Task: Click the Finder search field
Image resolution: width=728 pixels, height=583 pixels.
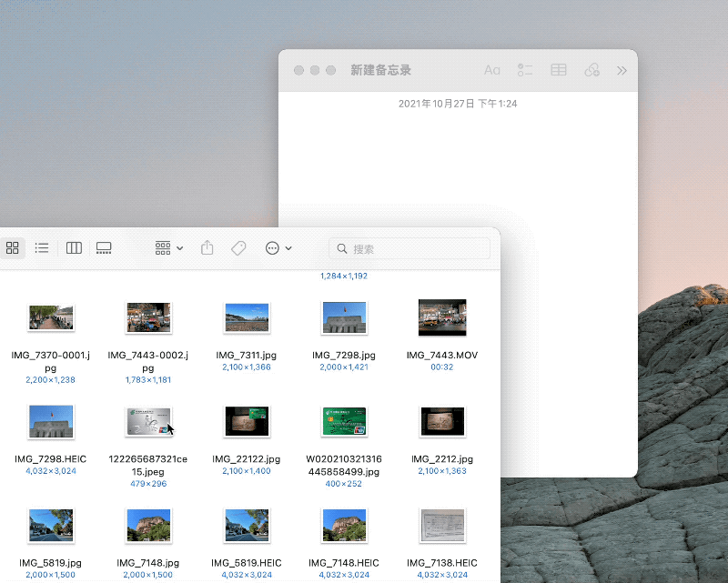Action: [x=409, y=248]
